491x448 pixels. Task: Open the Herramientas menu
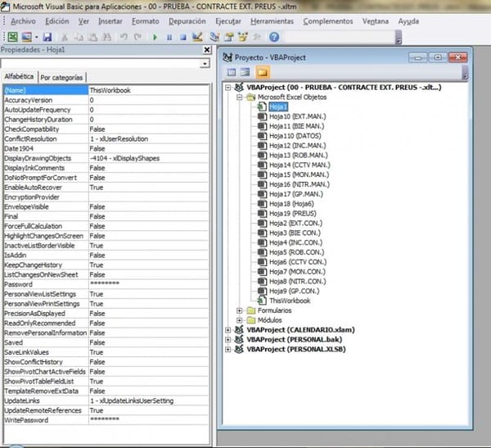point(273,20)
